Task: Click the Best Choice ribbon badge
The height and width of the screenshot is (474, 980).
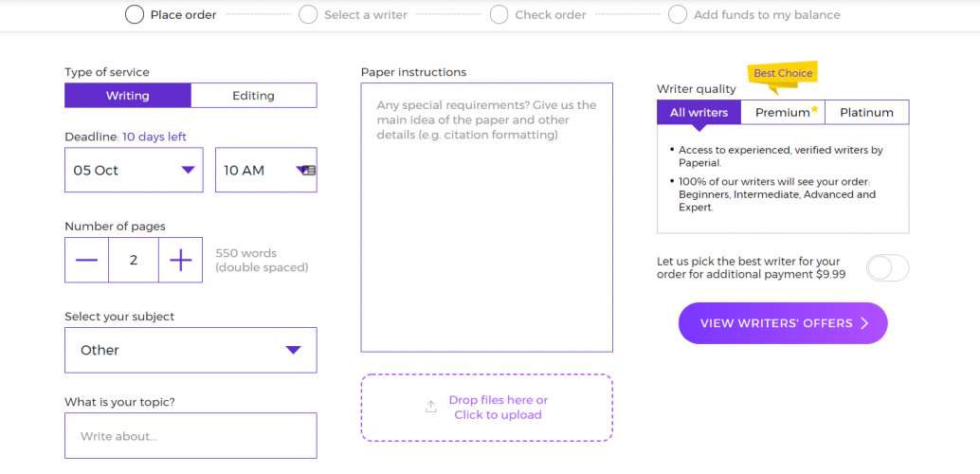Action: (783, 74)
